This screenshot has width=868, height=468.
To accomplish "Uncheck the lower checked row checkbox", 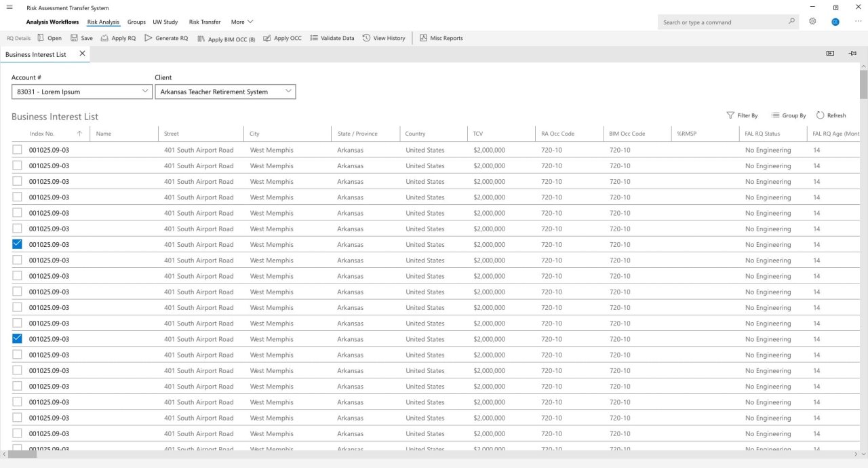I will [x=18, y=339].
